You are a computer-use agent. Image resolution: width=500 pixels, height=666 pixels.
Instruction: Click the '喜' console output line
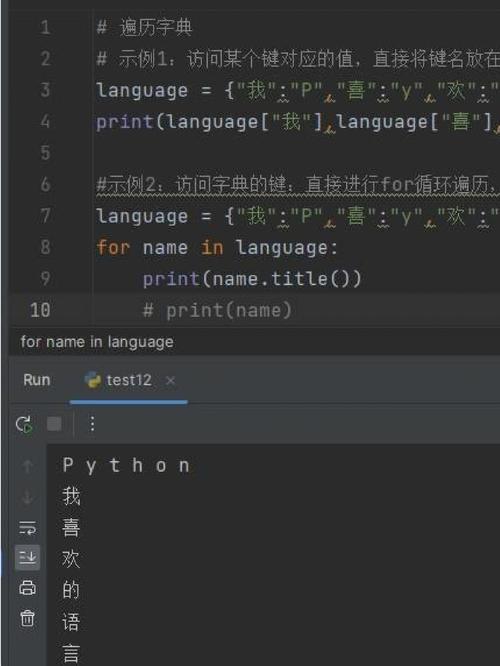pyautogui.click(x=71, y=528)
